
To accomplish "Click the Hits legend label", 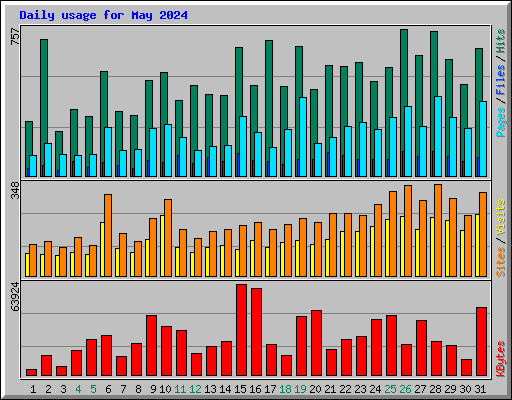I will (501, 41).
